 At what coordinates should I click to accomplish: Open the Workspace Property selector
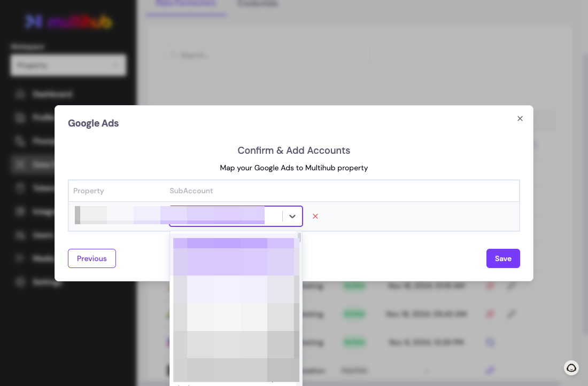(68, 66)
